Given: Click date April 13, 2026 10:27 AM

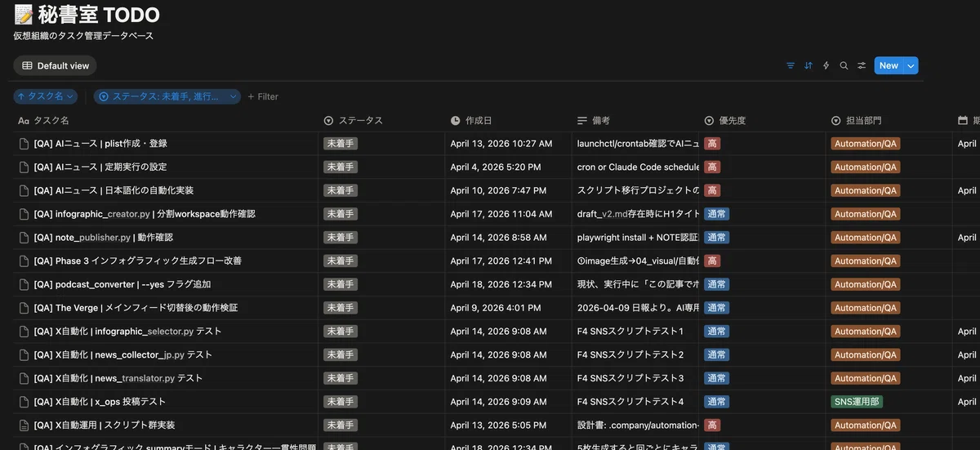Looking at the screenshot, I should coord(501,144).
